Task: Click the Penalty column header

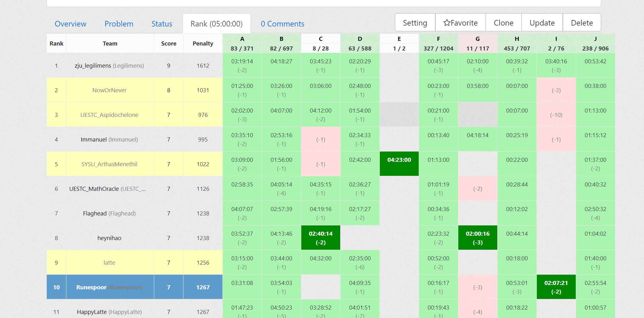Action: 203,44
